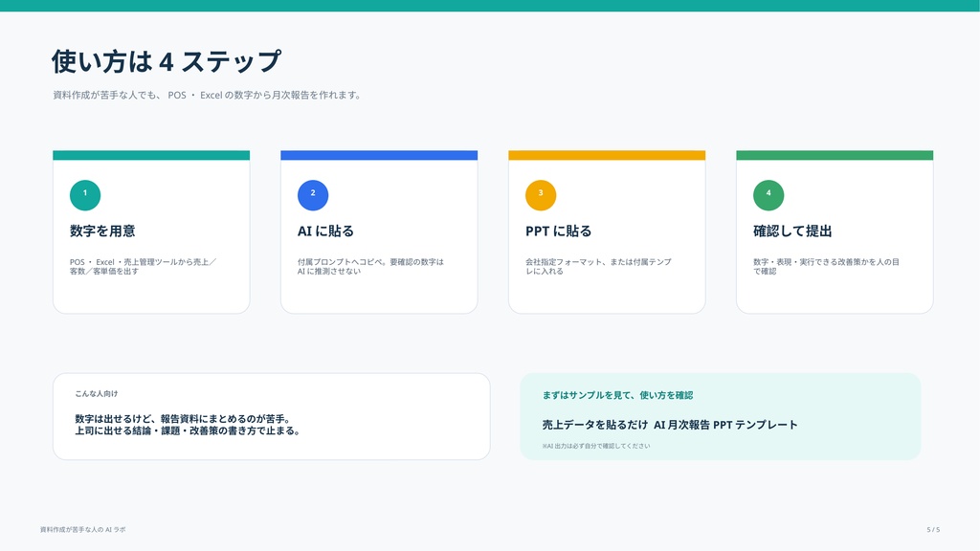
Task: Select the heading PPT に貼る
Action: [x=559, y=231]
